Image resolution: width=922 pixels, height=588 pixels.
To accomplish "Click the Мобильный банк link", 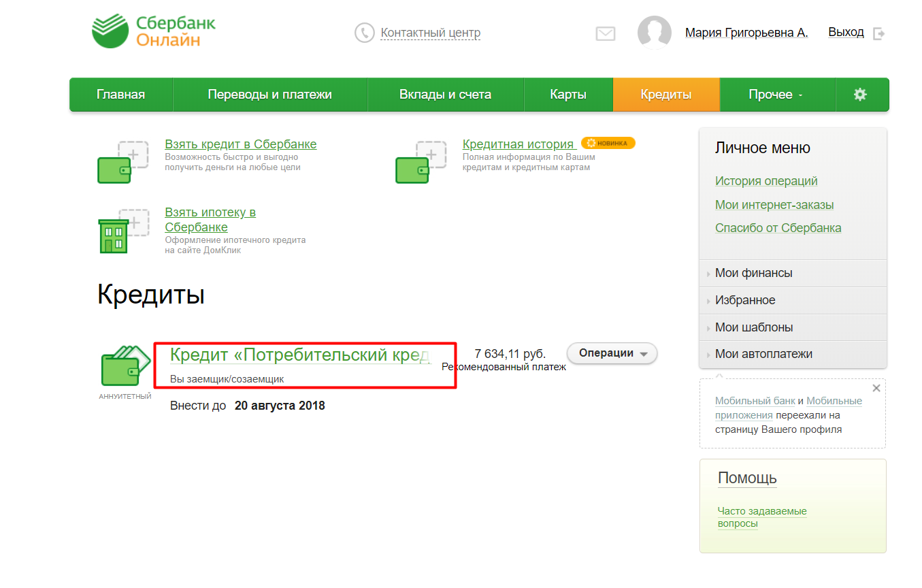I will 755,401.
